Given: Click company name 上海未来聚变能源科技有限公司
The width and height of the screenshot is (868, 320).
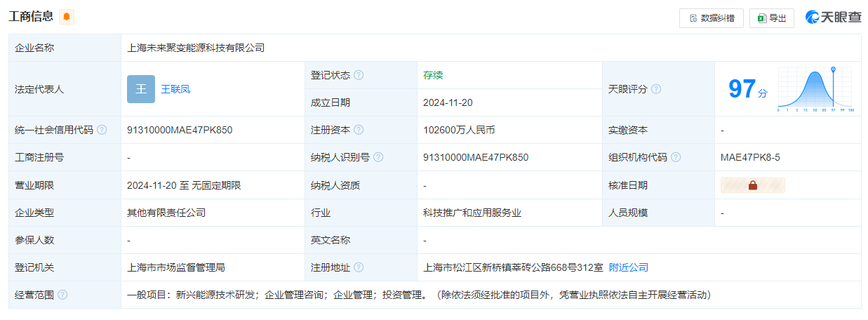Looking at the screenshot, I should point(196,48).
